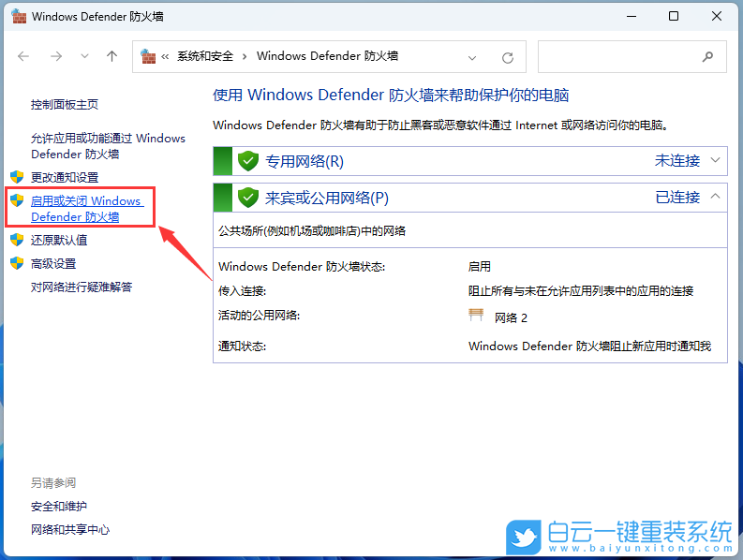Go forward with the right arrow button
This screenshot has height=560, width=743.
pos(56,57)
